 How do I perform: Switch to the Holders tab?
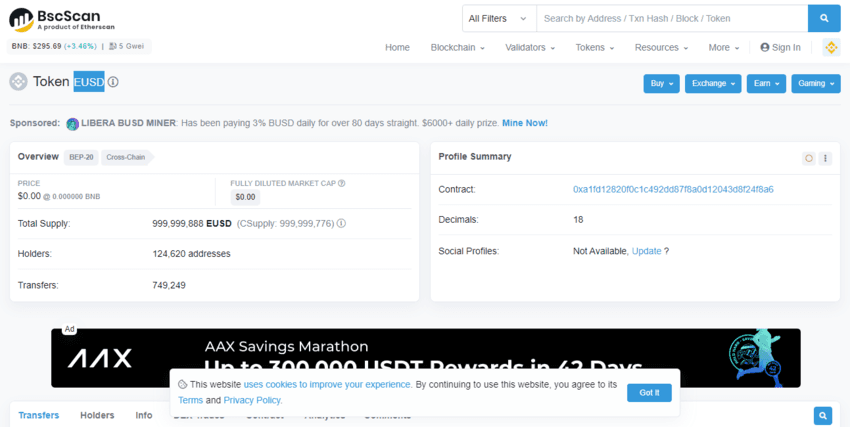97,416
